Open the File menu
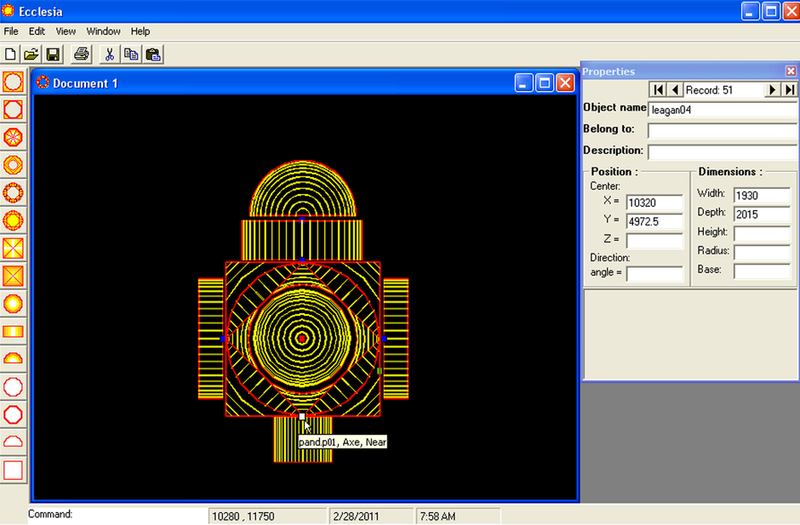Image resolution: width=800 pixels, height=525 pixels. click(12, 31)
